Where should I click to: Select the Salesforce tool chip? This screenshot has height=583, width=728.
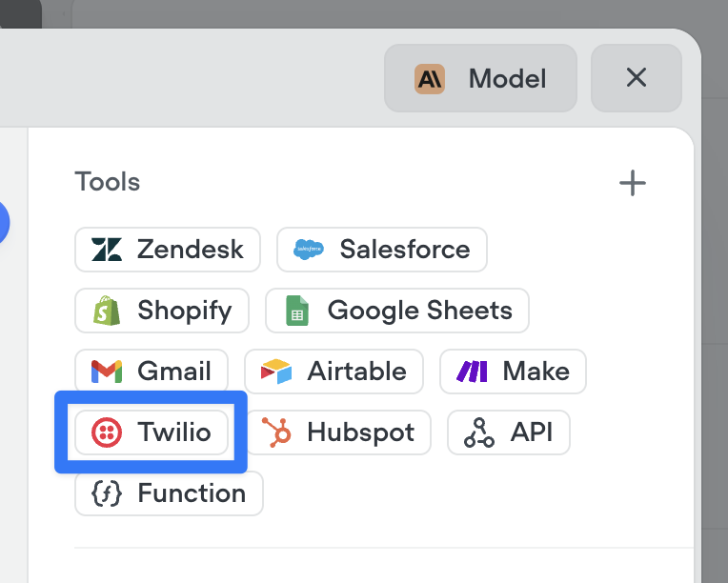click(382, 250)
